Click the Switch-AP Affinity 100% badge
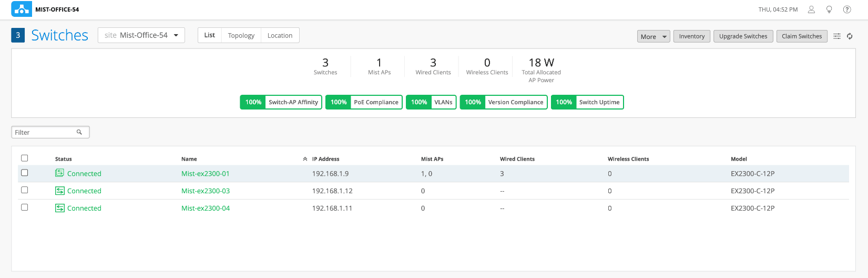This screenshot has width=868, height=278. point(281,102)
